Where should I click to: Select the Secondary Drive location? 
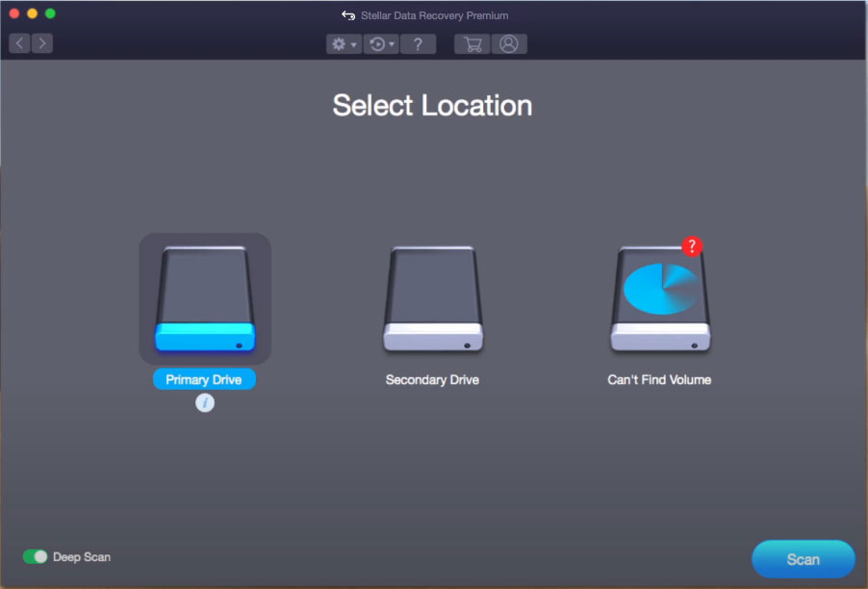point(432,298)
